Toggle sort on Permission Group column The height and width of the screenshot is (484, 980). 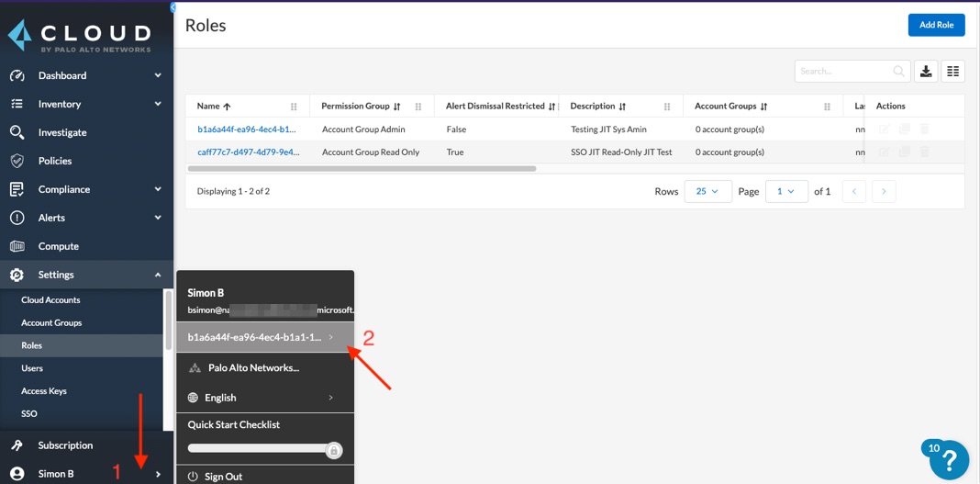[397, 107]
